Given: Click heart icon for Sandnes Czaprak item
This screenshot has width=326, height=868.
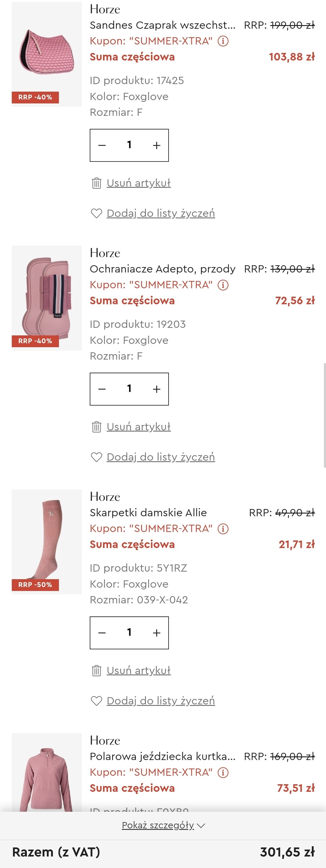Looking at the screenshot, I should click(96, 213).
